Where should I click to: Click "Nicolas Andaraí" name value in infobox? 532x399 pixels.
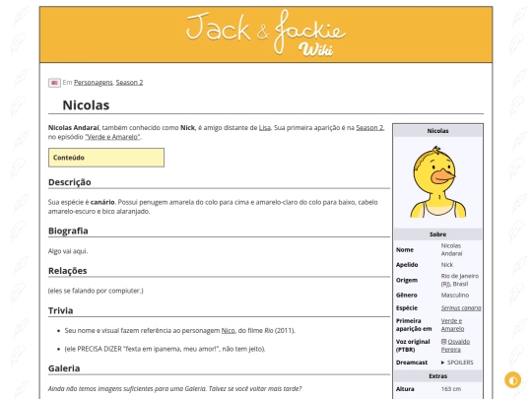[451, 249]
